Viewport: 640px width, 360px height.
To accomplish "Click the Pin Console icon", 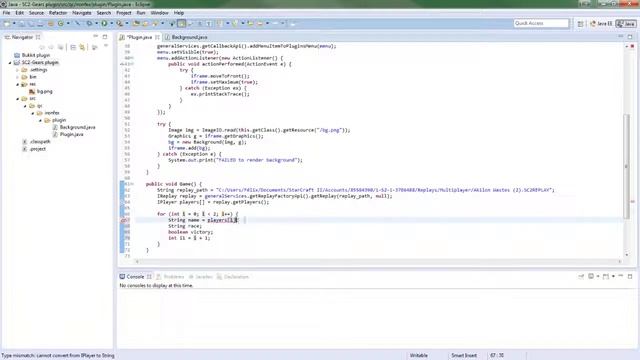I will [581, 276].
